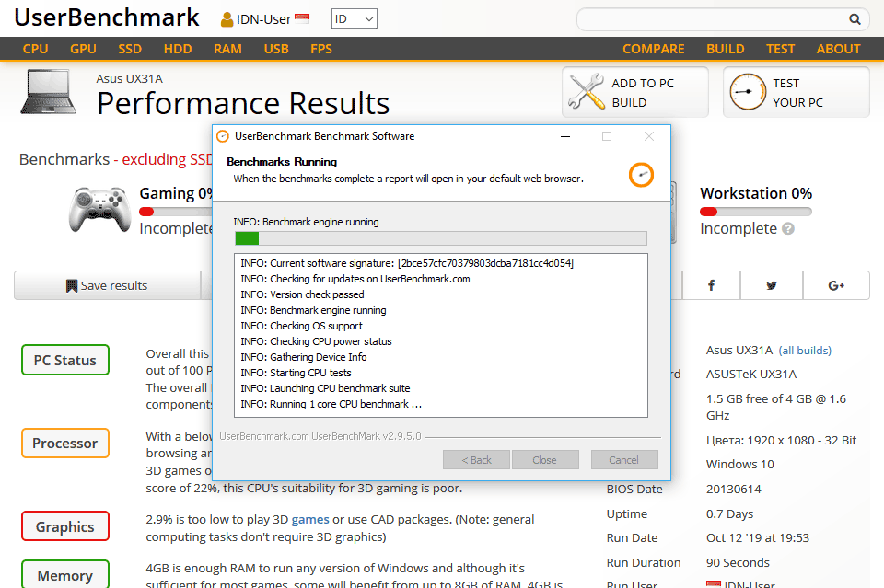Cancel the running benchmark
The image size is (884, 588).
[624, 459]
